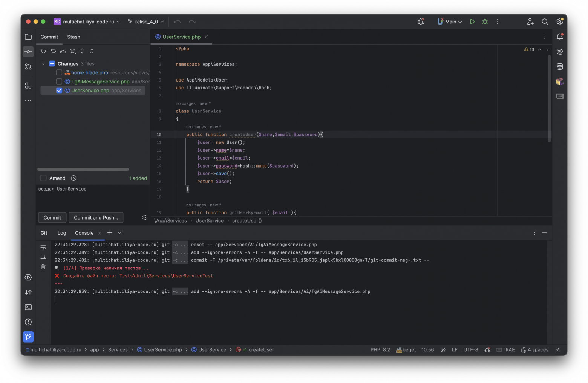Click the Debug bug icon in toolbar
This screenshot has width=588, height=383.
click(x=485, y=22)
